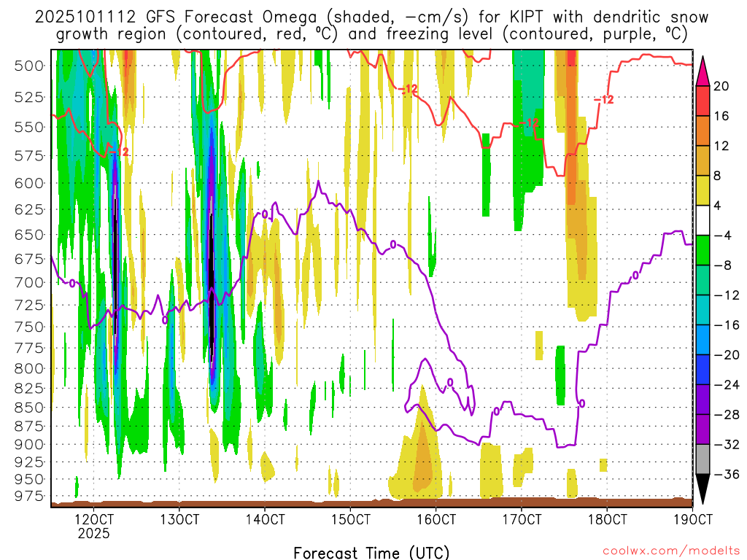The height and width of the screenshot is (560, 747).
Task: Click the 825 pressure level label
Action: click(29, 389)
